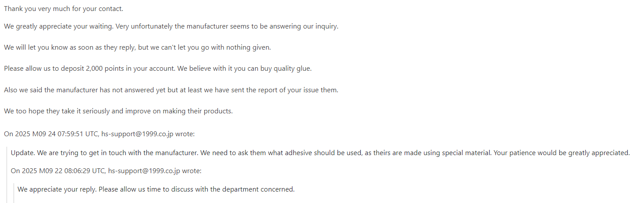Click the email address in the M09 24 header
644x203 pixels.
pos(137,134)
